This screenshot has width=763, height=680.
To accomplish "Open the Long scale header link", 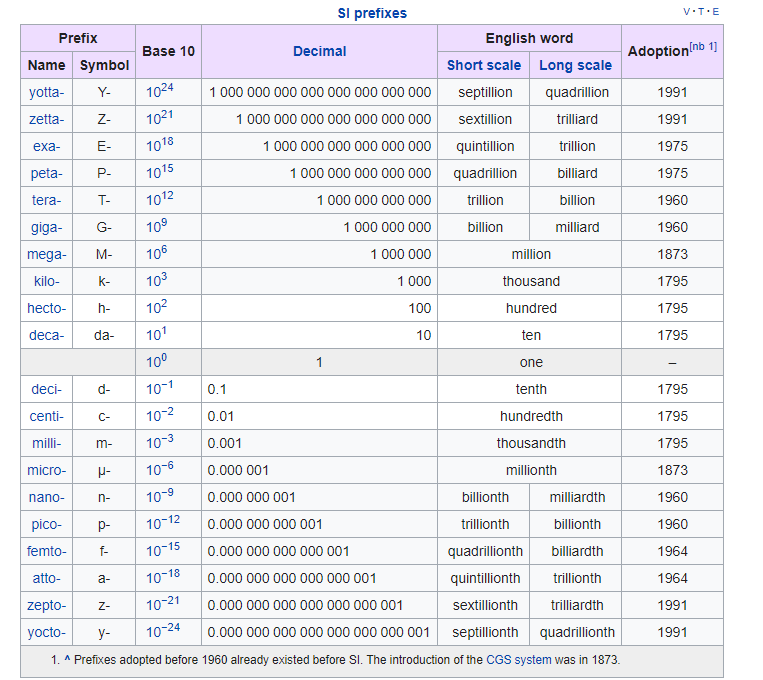I will pos(575,65).
